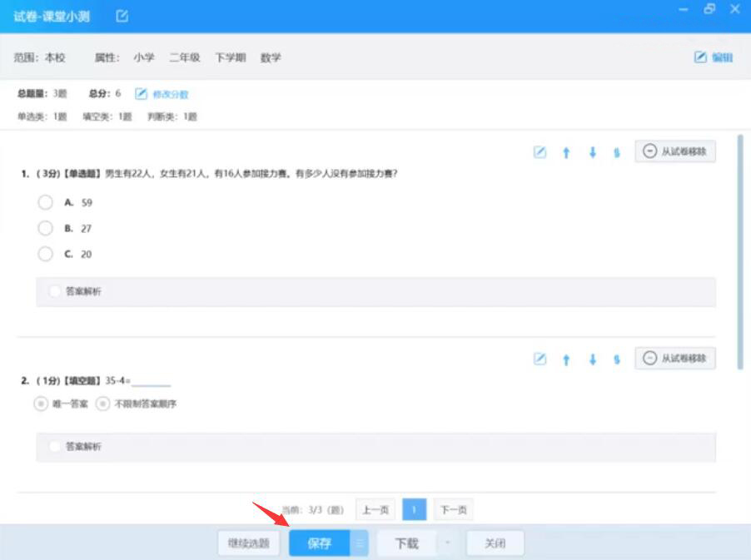Select option B. 27

click(x=46, y=228)
